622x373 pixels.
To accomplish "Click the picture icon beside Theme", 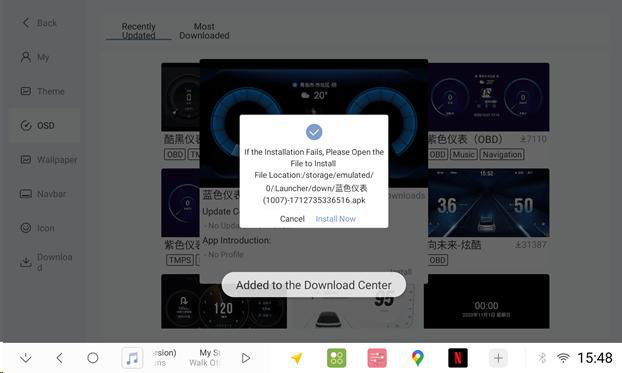I will [25, 91].
